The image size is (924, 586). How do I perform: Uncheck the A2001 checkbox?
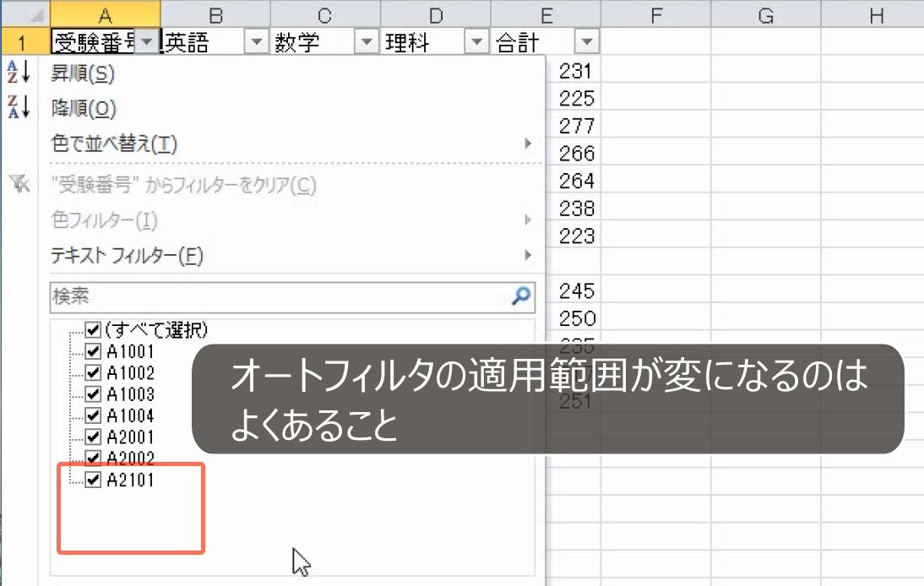coord(93,437)
